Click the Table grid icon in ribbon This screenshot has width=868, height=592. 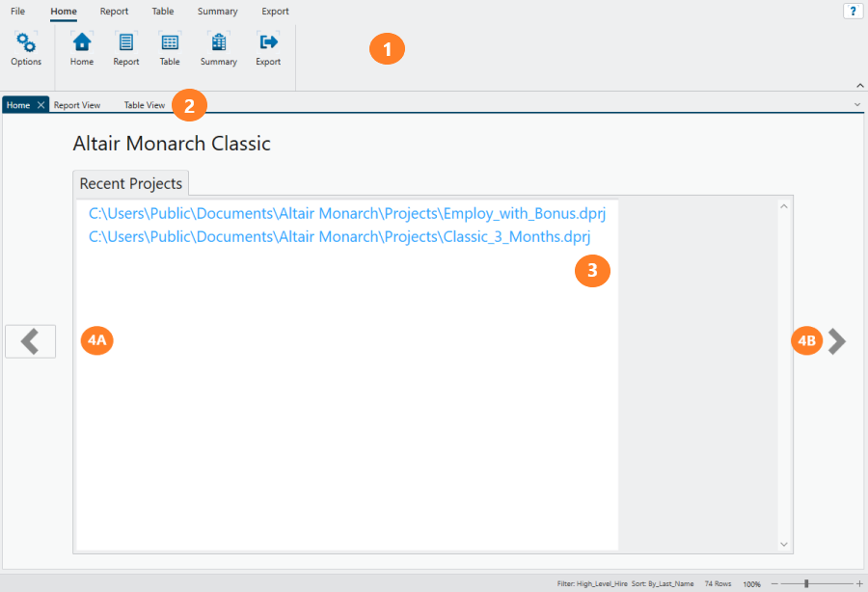click(x=170, y=42)
